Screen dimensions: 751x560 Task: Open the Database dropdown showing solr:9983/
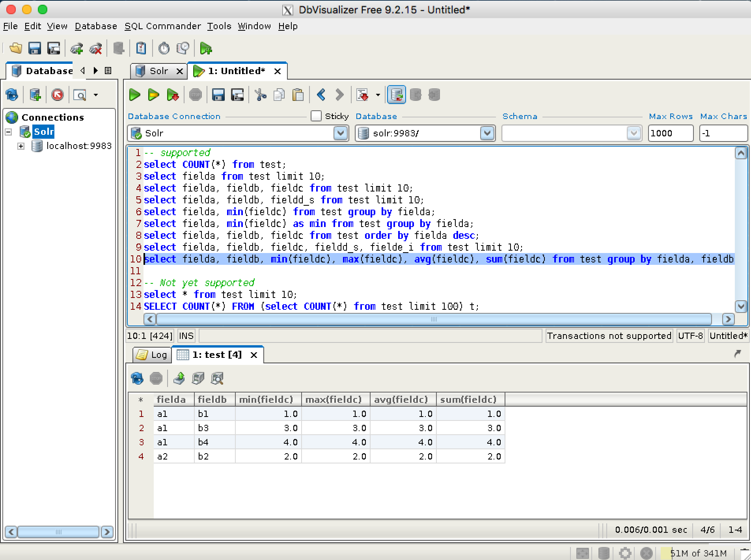point(487,133)
